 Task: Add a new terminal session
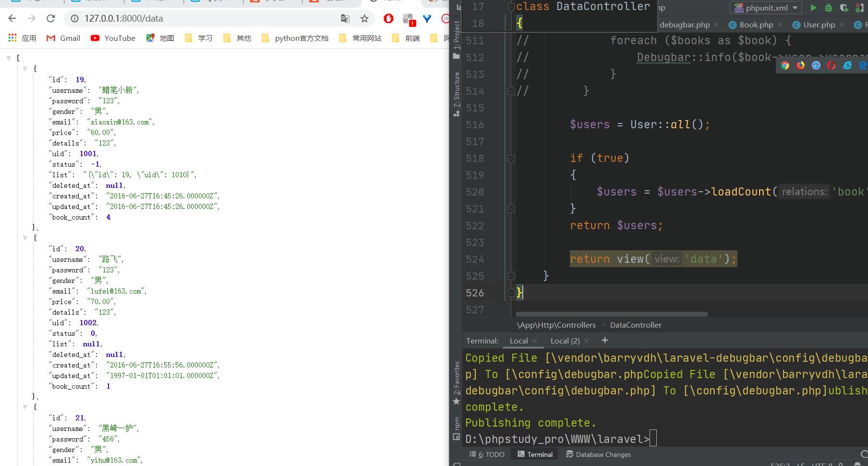[605, 340]
